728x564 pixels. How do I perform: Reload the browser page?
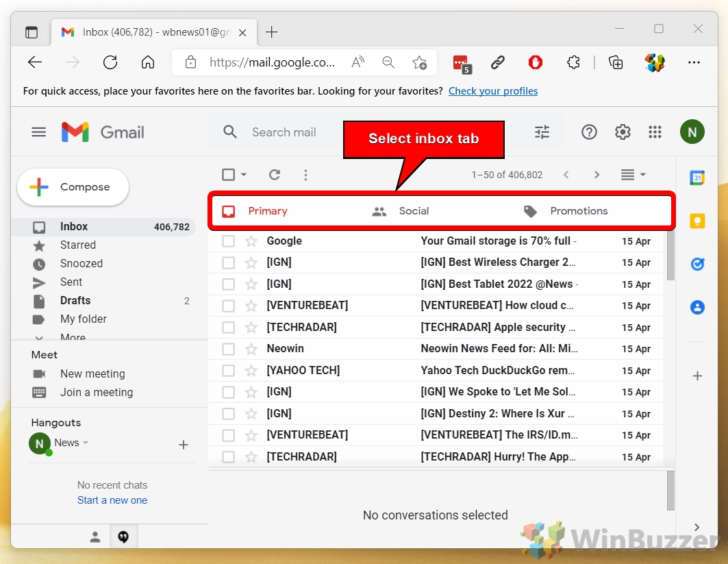pyautogui.click(x=110, y=62)
